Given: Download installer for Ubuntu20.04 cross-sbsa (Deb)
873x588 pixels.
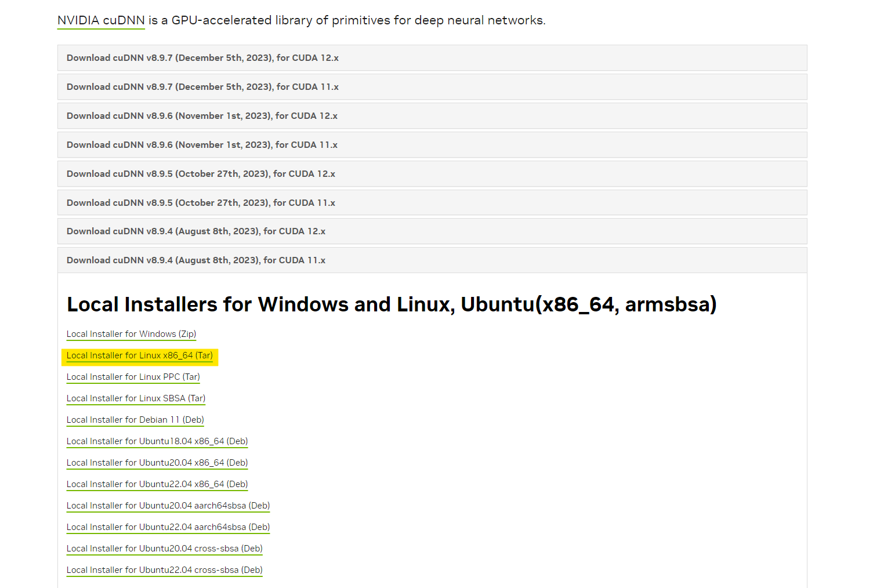Looking at the screenshot, I should coord(164,549).
